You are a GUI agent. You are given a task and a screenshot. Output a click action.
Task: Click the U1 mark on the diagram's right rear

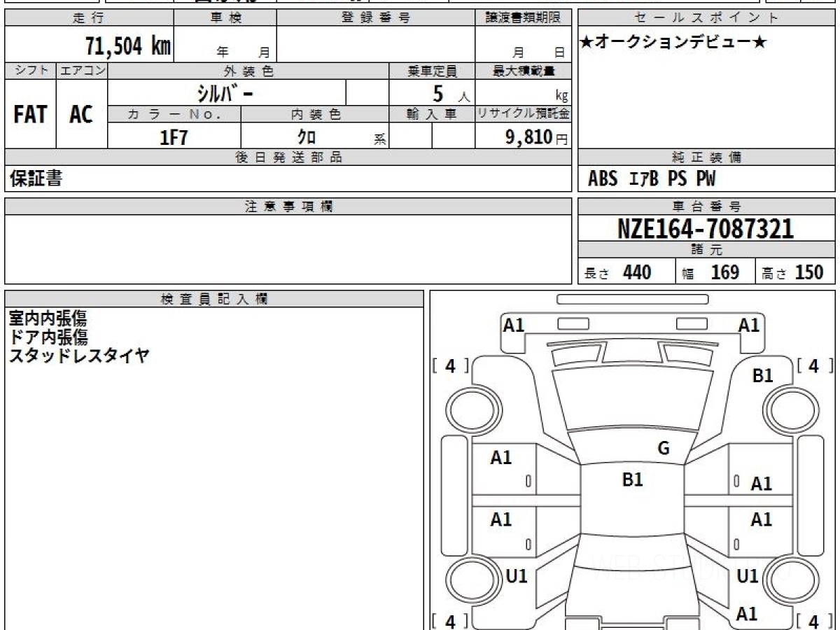pos(748,576)
